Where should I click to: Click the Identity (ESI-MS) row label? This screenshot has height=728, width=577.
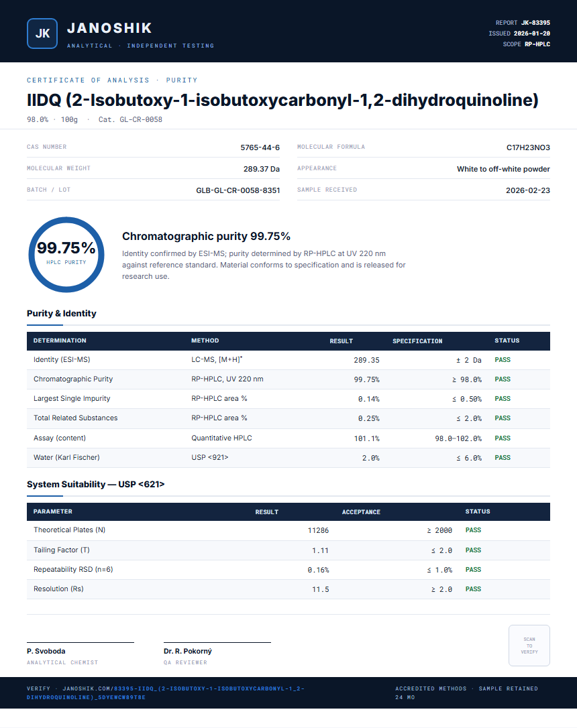[62, 359]
